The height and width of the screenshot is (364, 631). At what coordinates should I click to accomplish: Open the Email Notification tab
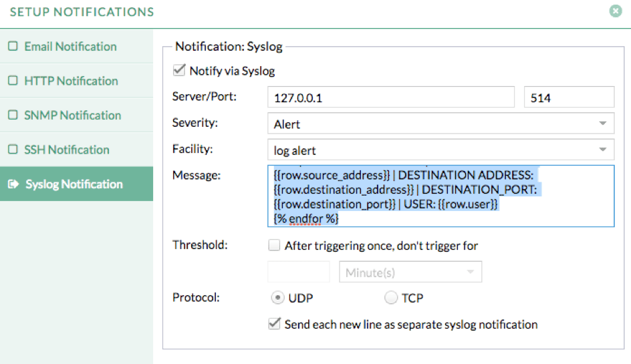point(70,47)
